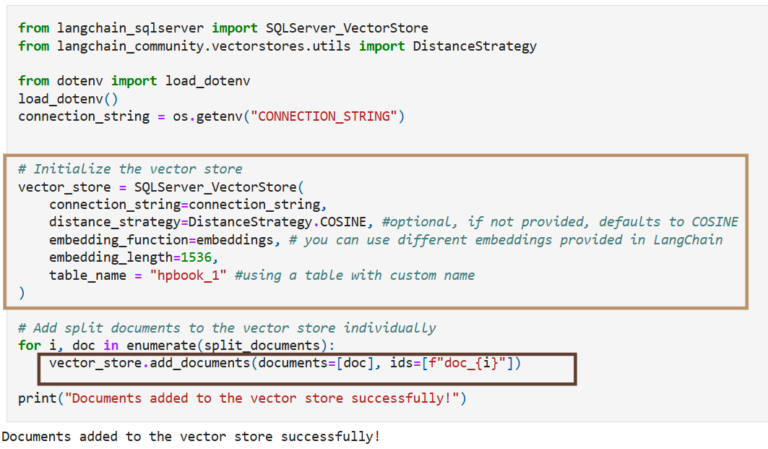Click the '# Initialize the vector store' comment
The width and height of the screenshot is (768, 449).
(x=130, y=169)
